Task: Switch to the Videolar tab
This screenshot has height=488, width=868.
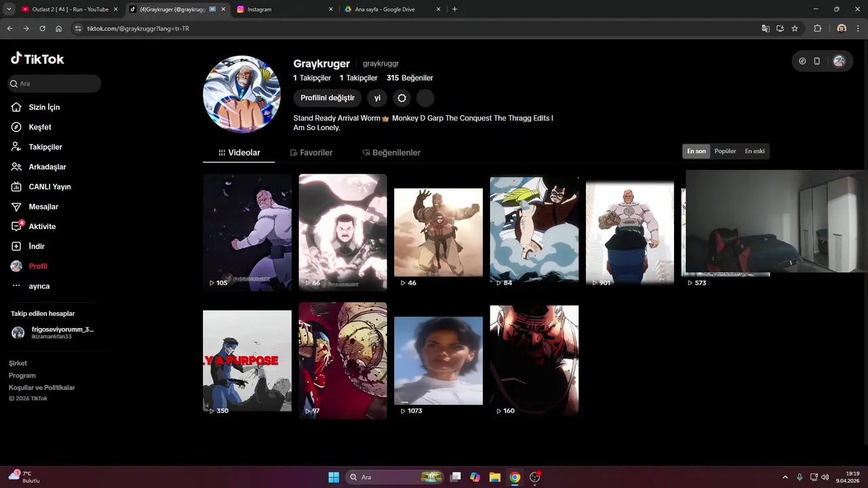Action: tap(239, 152)
